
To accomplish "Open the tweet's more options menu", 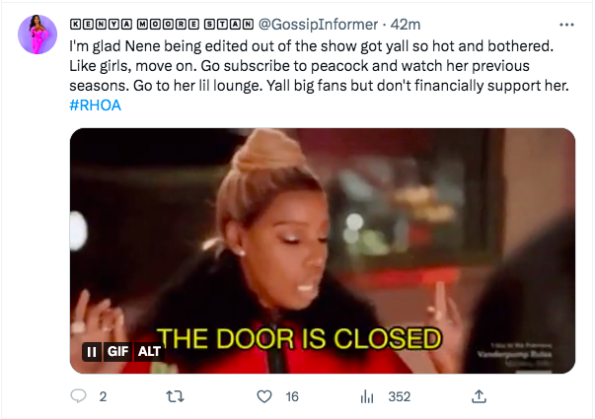I will point(567,25).
